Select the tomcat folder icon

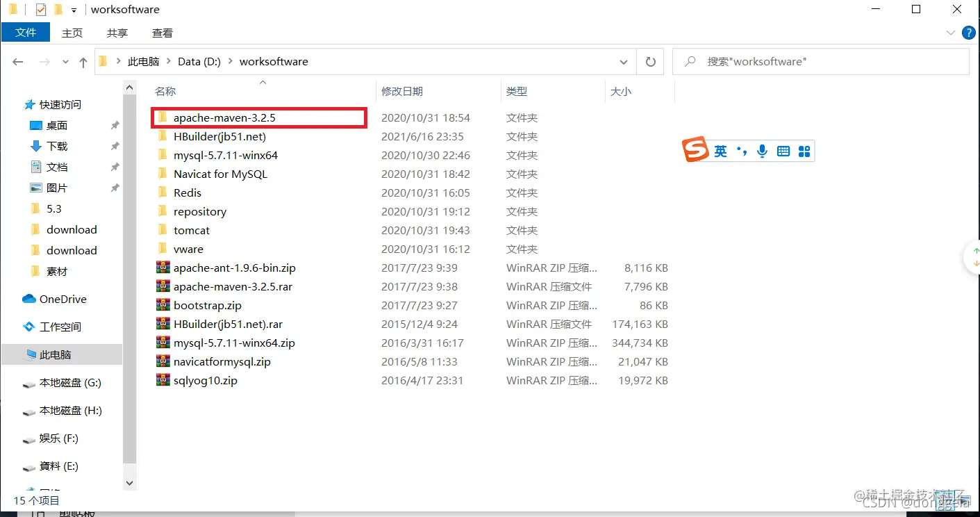tap(163, 230)
